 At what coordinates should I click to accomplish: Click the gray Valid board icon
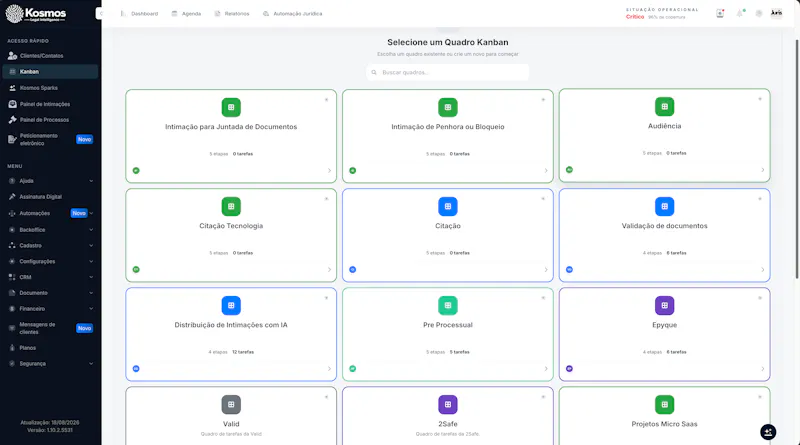(231, 404)
